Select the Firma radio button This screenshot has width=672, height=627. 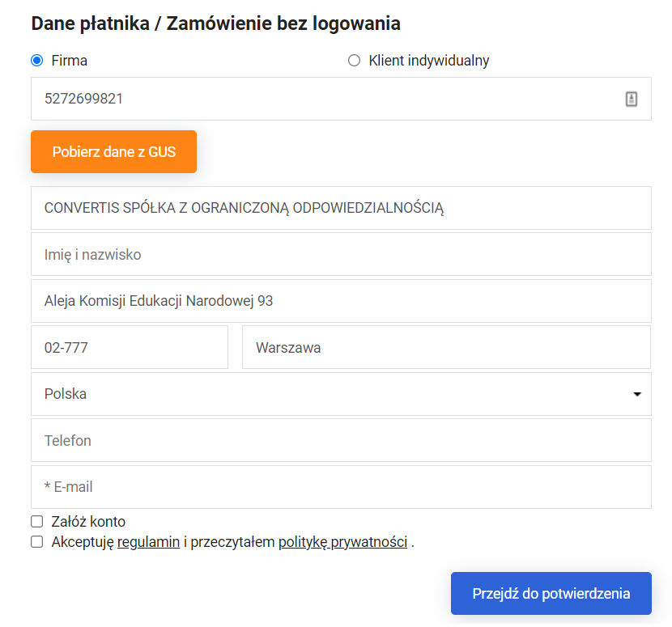[x=36, y=61]
